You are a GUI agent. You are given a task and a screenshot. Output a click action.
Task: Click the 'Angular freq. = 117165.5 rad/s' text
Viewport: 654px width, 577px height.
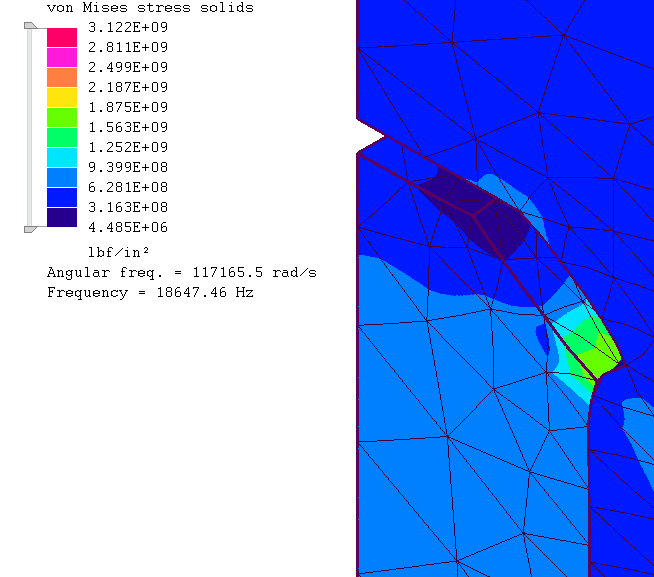click(x=182, y=272)
